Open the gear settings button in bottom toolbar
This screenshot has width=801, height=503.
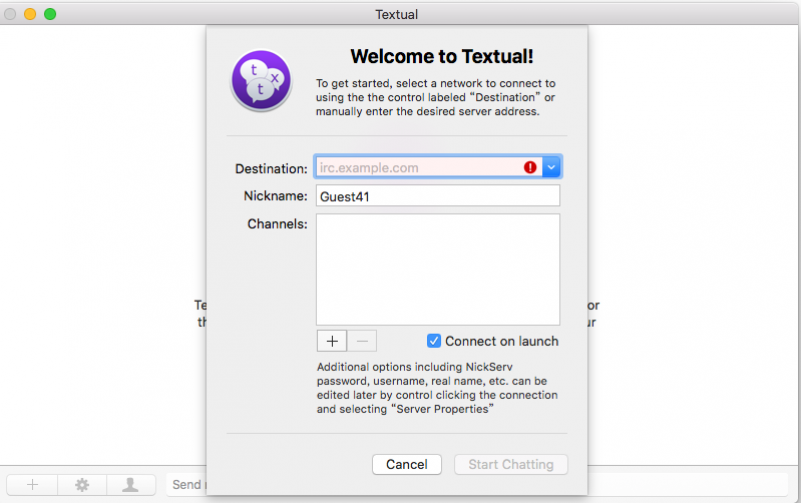click(x=82, y=485)
